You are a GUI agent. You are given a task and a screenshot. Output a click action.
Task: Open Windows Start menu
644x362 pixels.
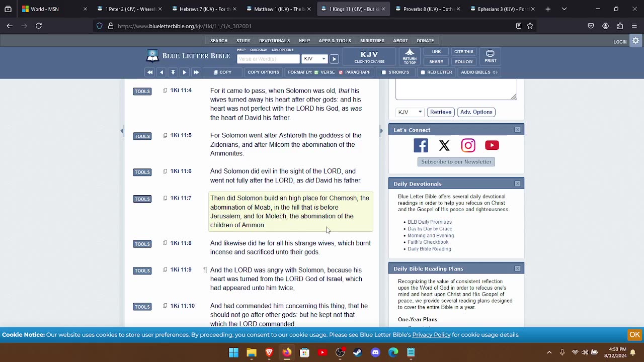click(x=233, y=352)
